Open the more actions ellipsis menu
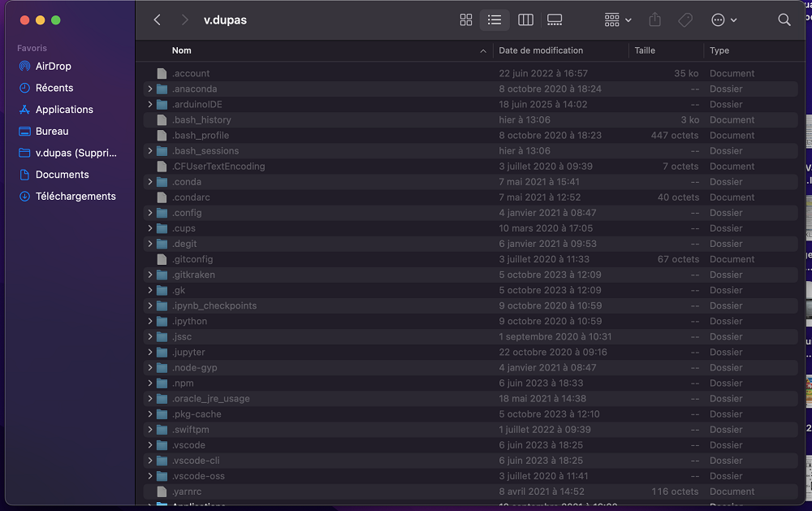This screenshot has width=812, height=511. point(723,20)
